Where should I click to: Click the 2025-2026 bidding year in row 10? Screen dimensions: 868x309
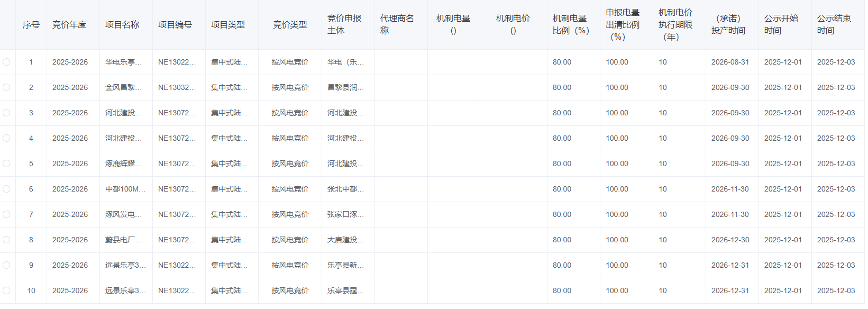[70, 290]
